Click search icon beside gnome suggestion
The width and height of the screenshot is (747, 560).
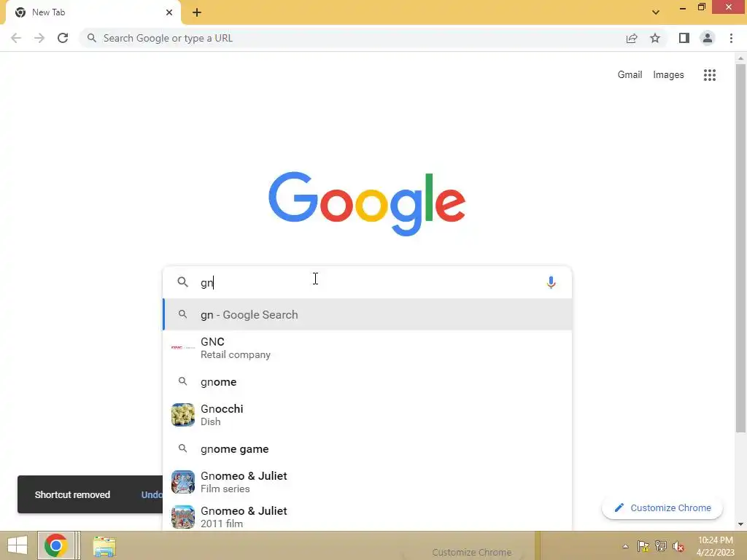pyautogui.click(x=182, y=381)
